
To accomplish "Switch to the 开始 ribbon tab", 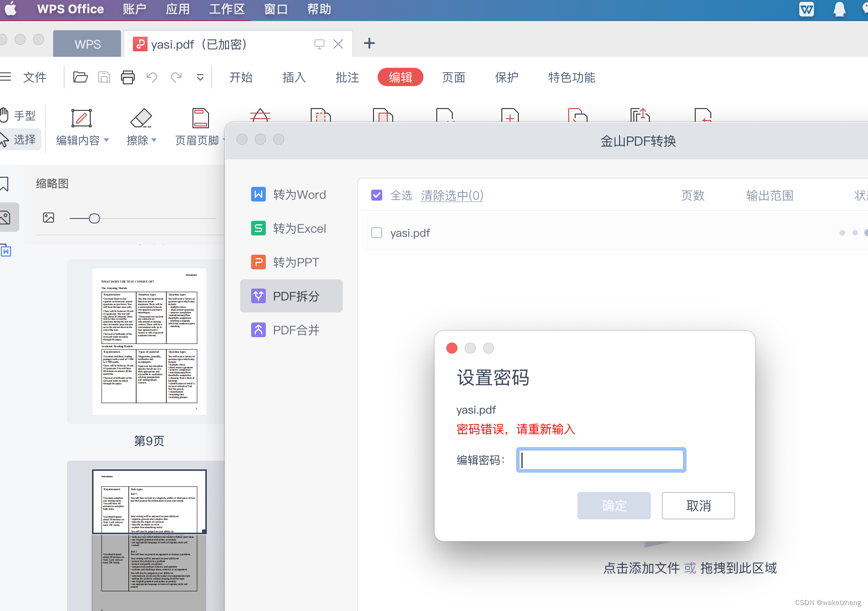I will (241, 77).
